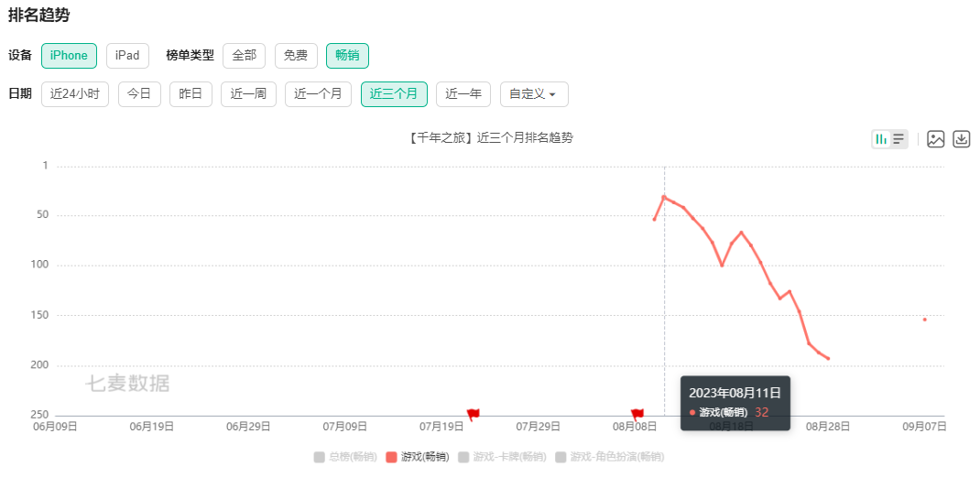The image size is (980, 488).
Task: Set date range to 近24小时
Action: point(75,94)
